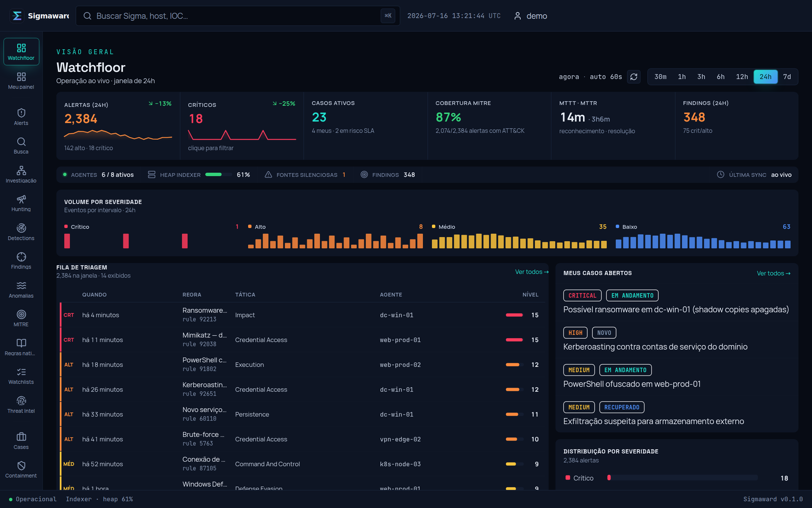
Task: Open Ver todos link in Fila de triagem
Action: pyautogui.click(x=532, y=272)
